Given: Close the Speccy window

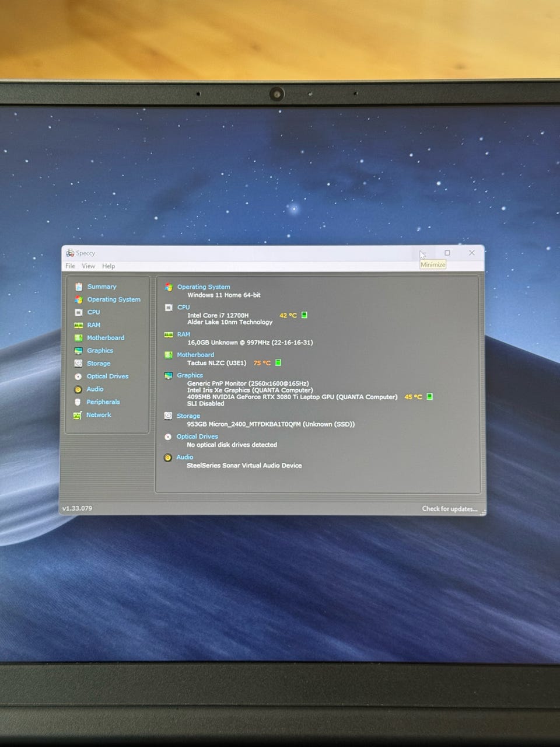Looking at the screenshot, I should tap(472, 253).
